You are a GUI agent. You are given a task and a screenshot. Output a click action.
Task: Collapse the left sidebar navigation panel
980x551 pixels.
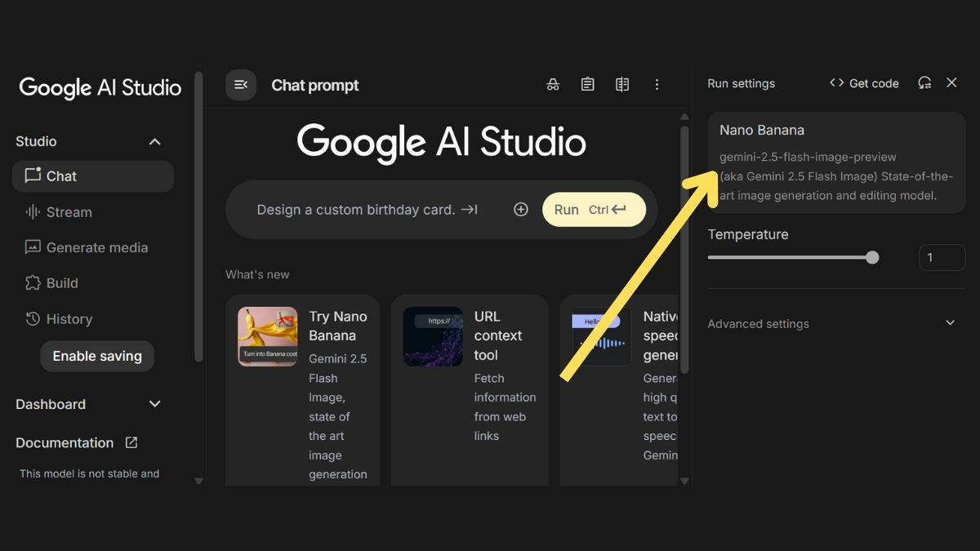[x=241, y=85]
